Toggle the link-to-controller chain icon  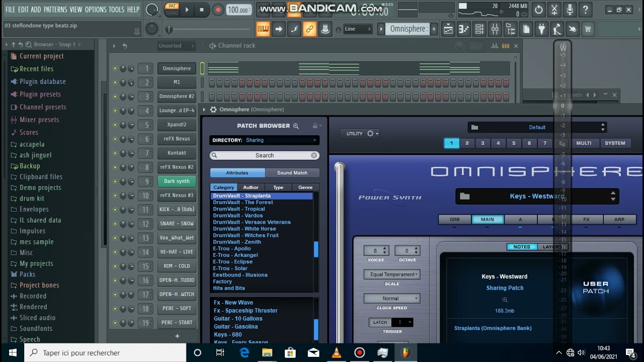tap(309, 29)
